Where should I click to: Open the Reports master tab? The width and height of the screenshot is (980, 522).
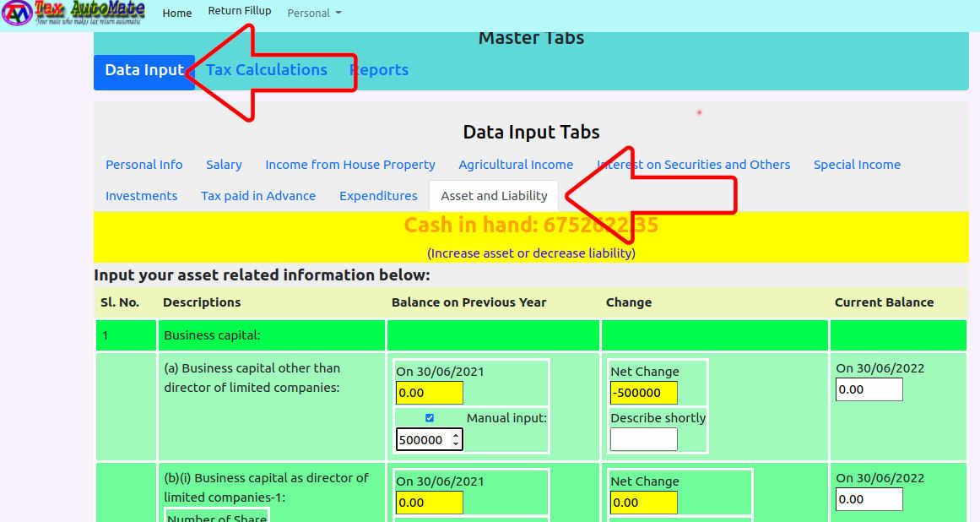[x=379, y=70]
